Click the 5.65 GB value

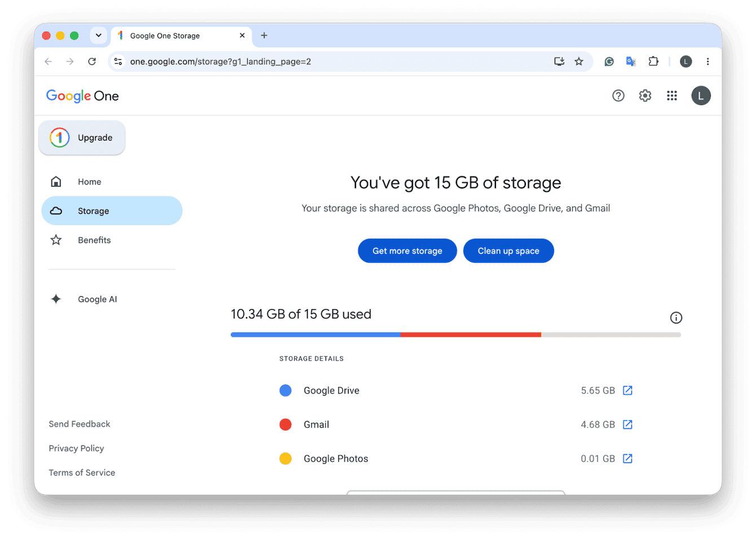tap(598, 390)
